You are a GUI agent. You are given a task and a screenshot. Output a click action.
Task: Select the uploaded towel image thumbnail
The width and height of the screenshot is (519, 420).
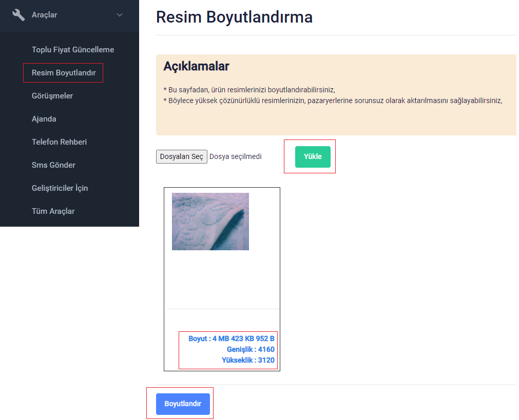(x=210, y=222)
